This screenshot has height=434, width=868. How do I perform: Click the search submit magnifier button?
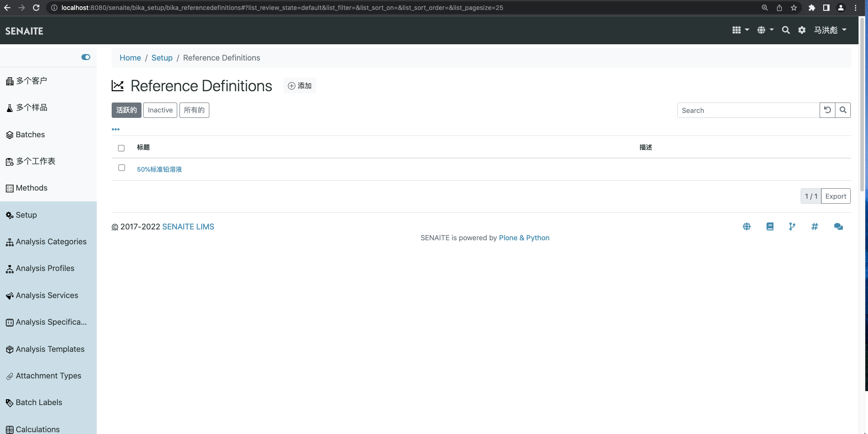point(843,110)
